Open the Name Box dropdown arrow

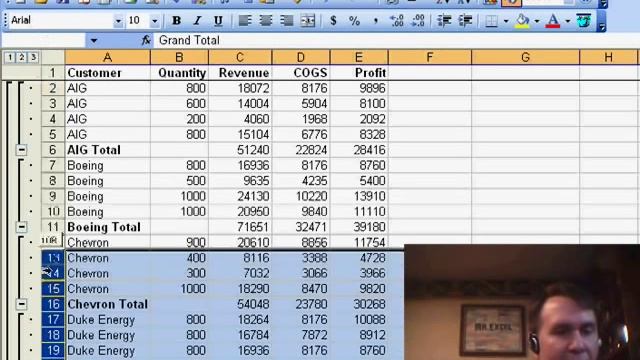tap(93, 40)
